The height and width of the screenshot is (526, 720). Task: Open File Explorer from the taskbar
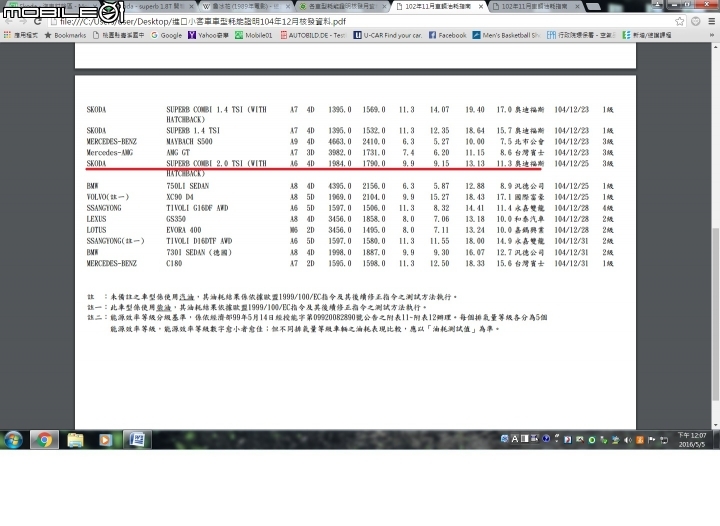[75, 440]
